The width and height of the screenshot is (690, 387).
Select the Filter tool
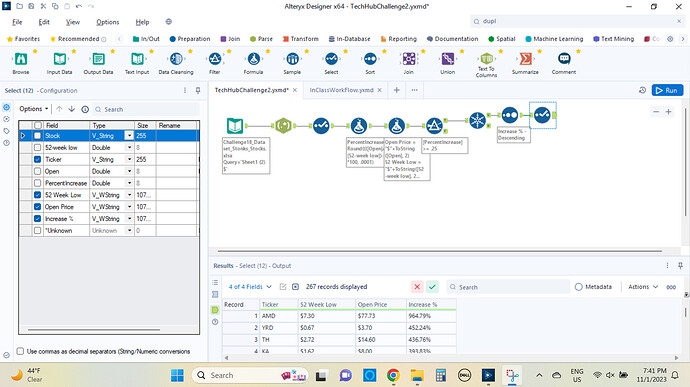[215, 59]
